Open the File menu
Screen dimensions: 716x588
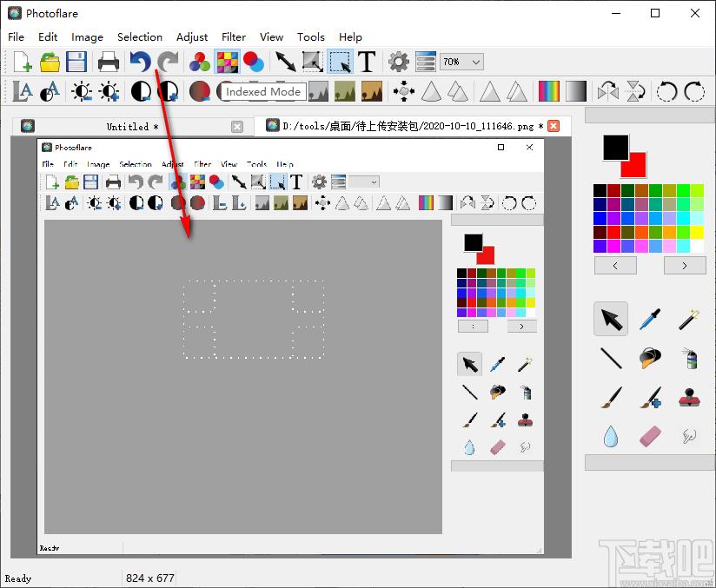(16, 37)
